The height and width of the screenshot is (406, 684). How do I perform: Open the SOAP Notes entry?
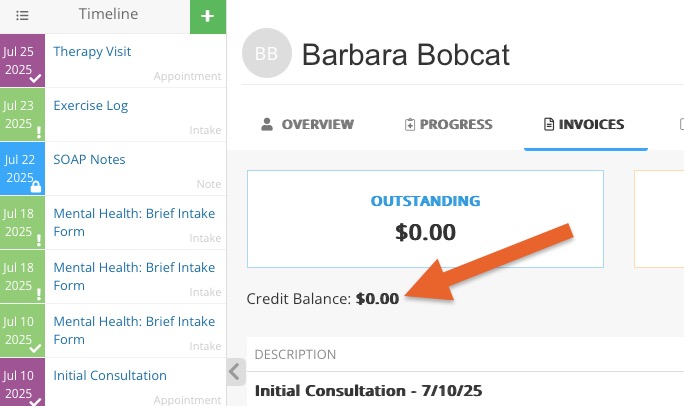(x=89, y=160)
